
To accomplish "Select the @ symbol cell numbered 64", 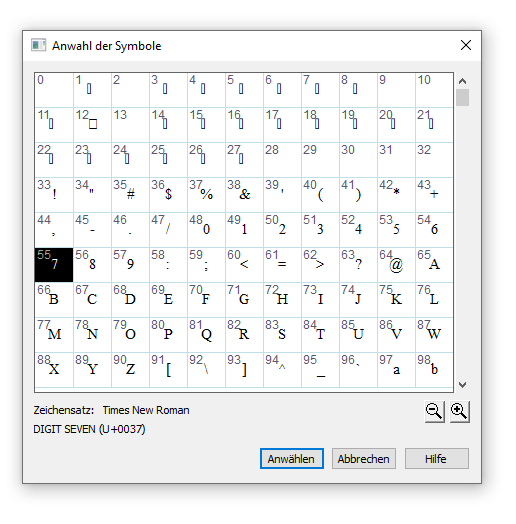I will point(396,265).
